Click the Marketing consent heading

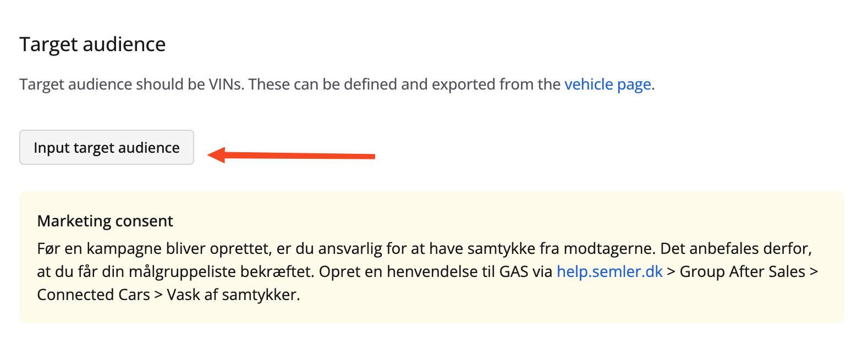tap(105, 221)
